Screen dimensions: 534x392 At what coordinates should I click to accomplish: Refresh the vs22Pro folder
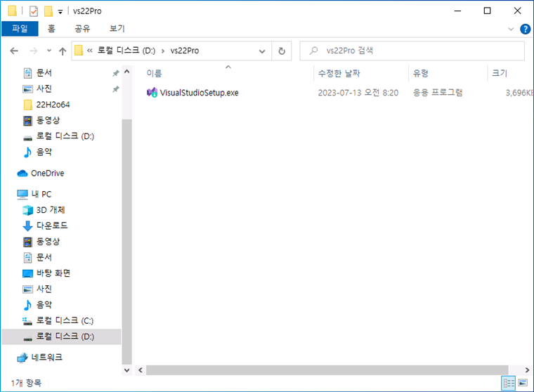[x=282, y=51]
